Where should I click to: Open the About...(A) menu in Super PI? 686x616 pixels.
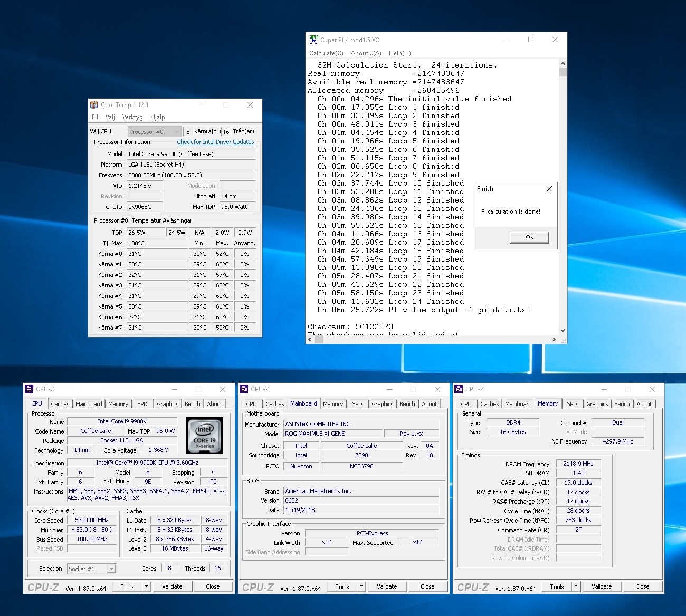tap(366, 53)
